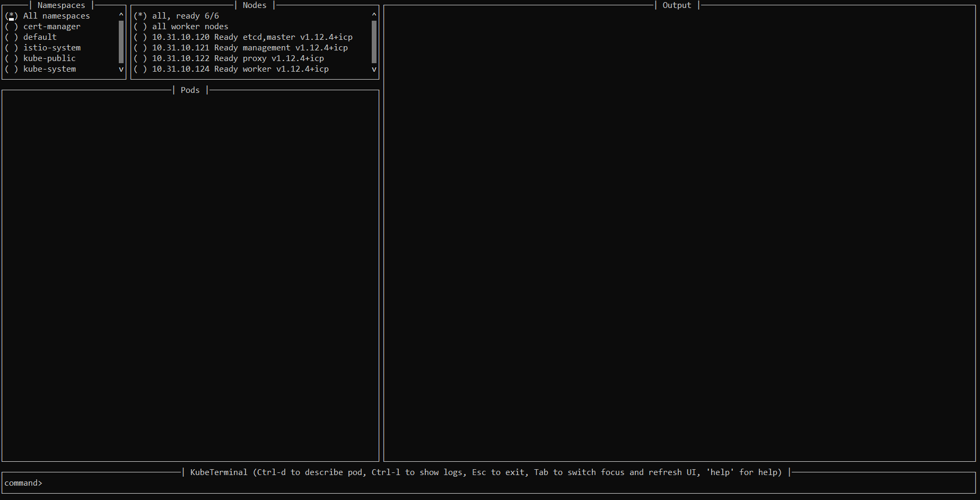Screen dimensions: 980x500
Task: Focus the command> input line
Action: click(488, 483)
